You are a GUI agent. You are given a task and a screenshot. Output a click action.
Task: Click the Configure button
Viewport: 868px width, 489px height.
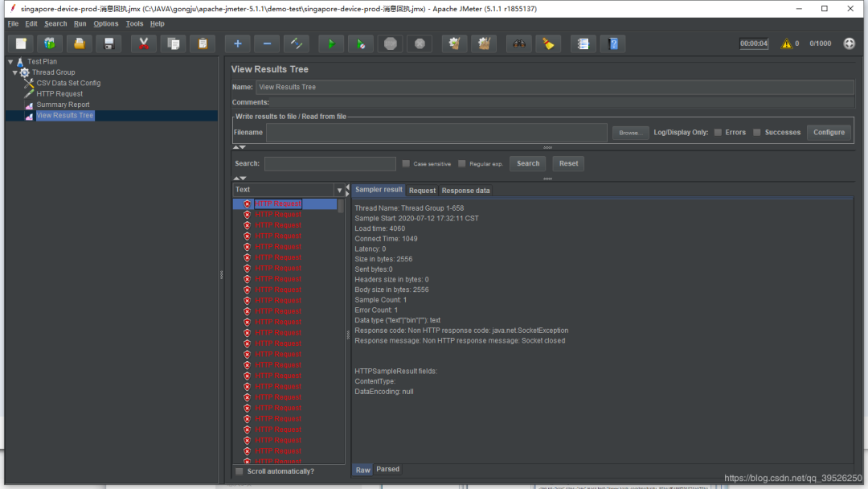coord(829,133)
